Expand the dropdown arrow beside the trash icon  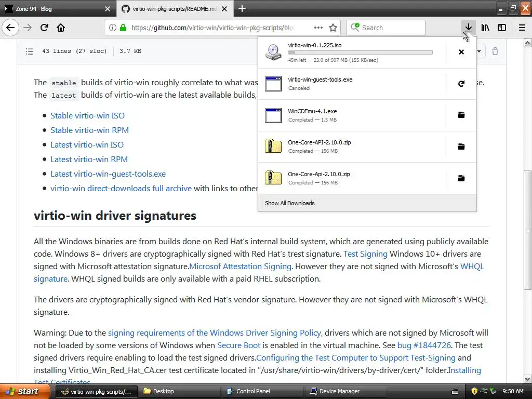(x=479, y=51)
